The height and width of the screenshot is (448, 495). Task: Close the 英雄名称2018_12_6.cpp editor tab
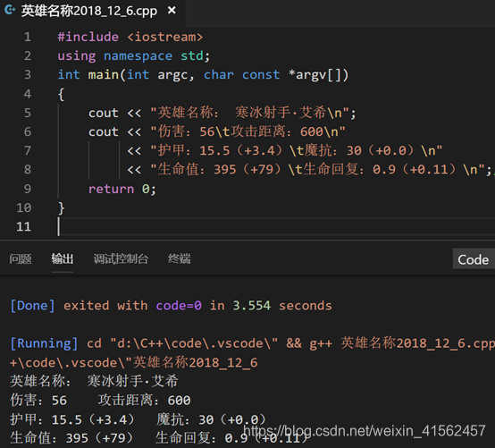[x=172, y=11]
